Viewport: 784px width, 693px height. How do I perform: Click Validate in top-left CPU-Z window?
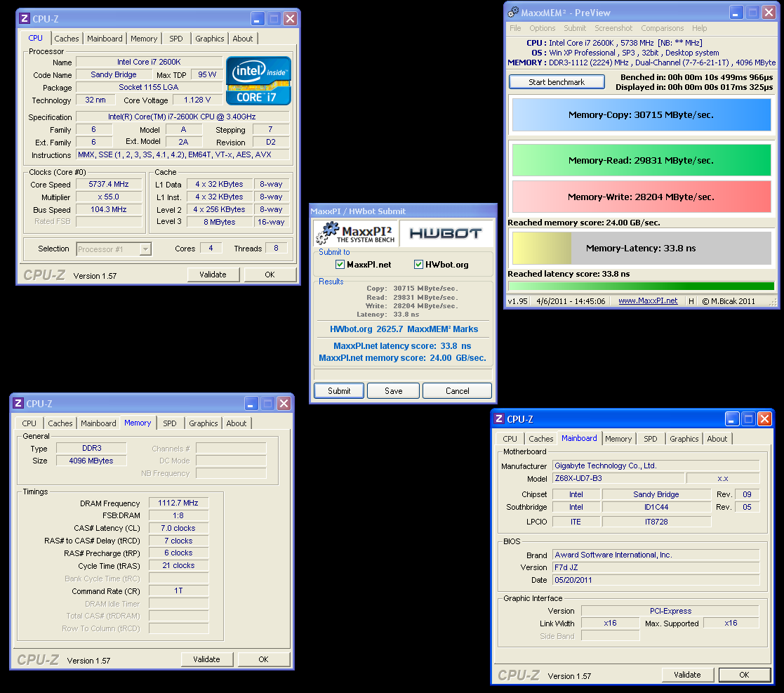pos(213,275)
